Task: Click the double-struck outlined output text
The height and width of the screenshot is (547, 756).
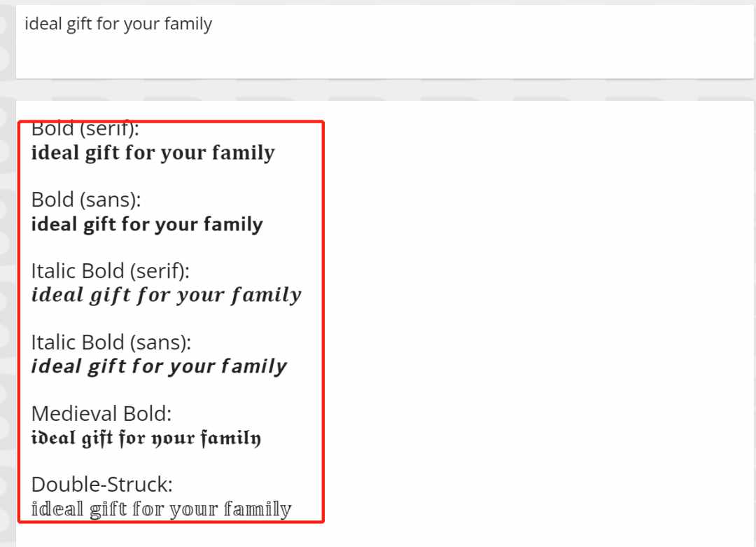Action: [162, 509]
